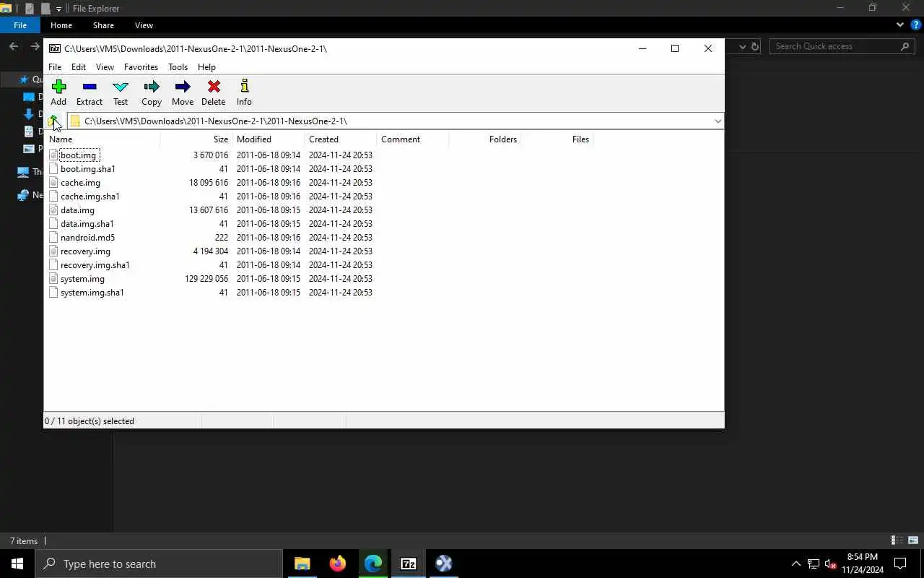
Task: Expand the File Explorer ribbon chevron
Action: click(x=900, y=25)
